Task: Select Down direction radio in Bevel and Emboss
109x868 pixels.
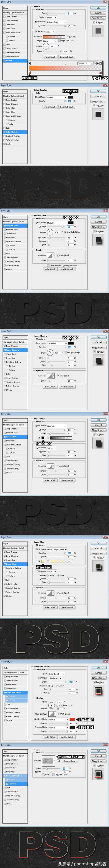Action: pyautogui.click(x=57, y=686)
